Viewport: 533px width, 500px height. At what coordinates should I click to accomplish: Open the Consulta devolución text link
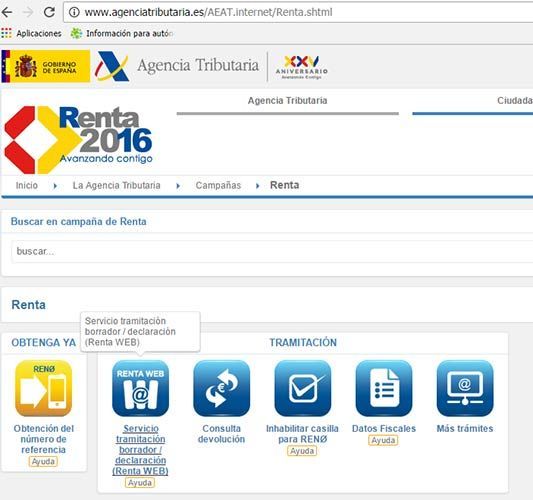[221, 434]
